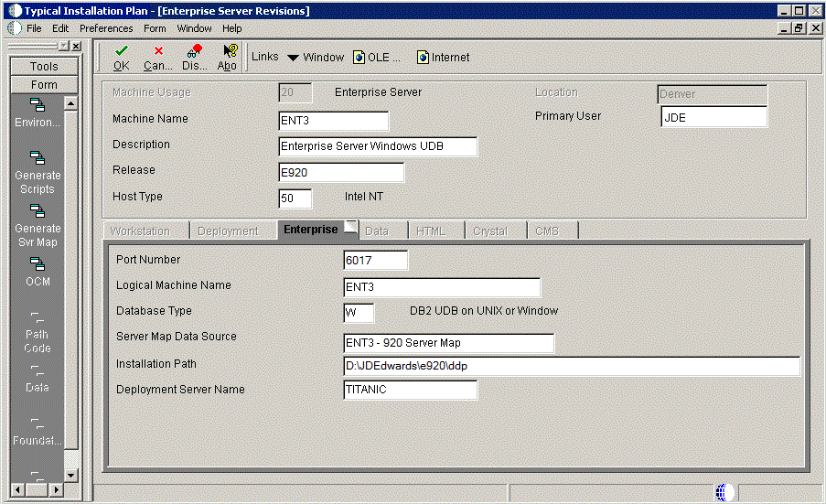The width and height of the screenshot is (826, 504).
Task: Switch to the HTML tab
Action: pyautogui.click(x=436, y=231)
